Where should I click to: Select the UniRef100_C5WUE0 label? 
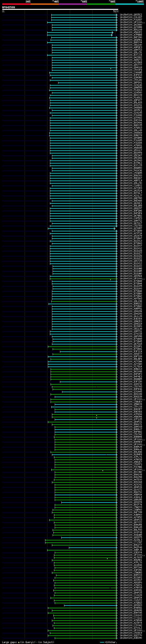click(131, 402)
